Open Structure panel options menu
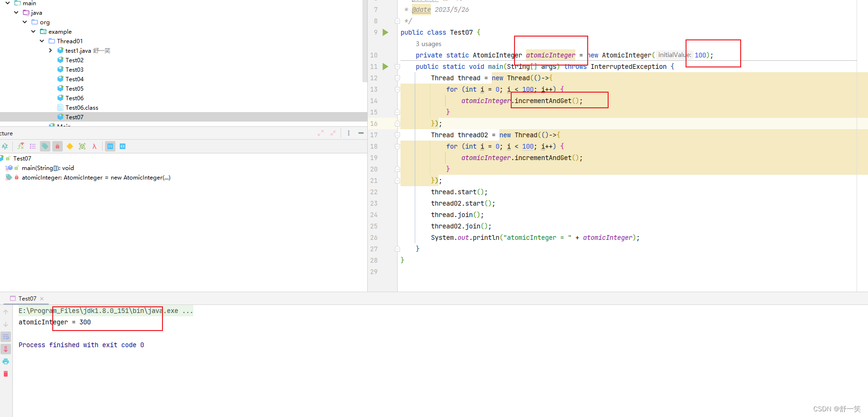868x417 pixels. [x=349, y=133]
